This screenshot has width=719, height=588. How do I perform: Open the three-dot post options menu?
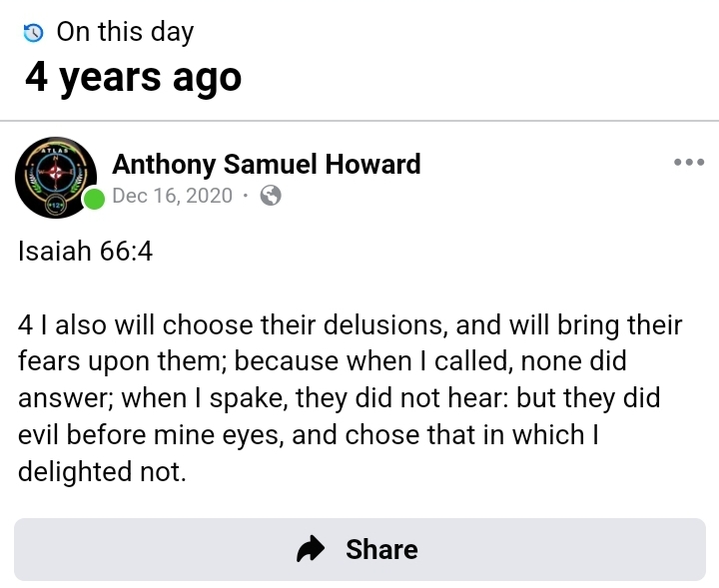(688, 162)
